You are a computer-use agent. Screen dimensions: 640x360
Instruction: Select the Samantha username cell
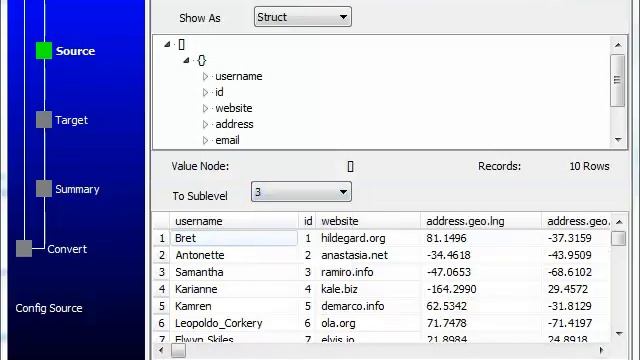tap(234, 272)
